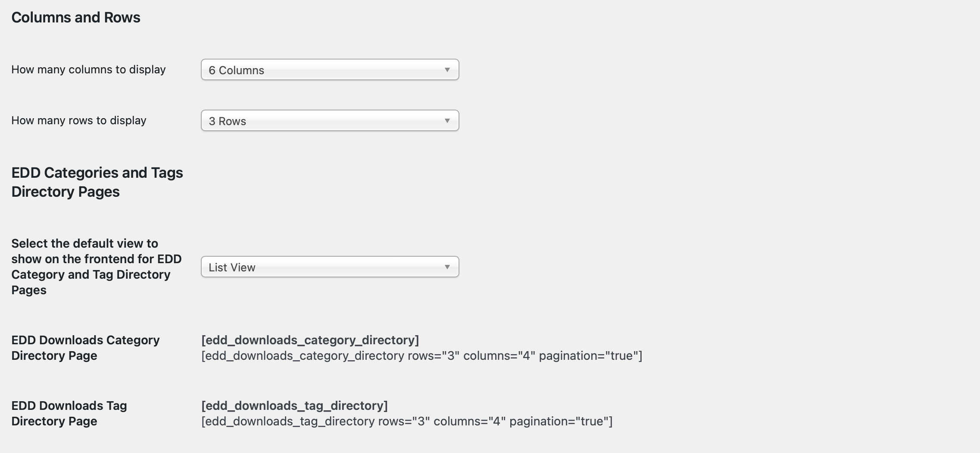Viewport: 980px width, 453px height.
Task: Click the arrow on the columns selector
Action: [x=447, y=70]
